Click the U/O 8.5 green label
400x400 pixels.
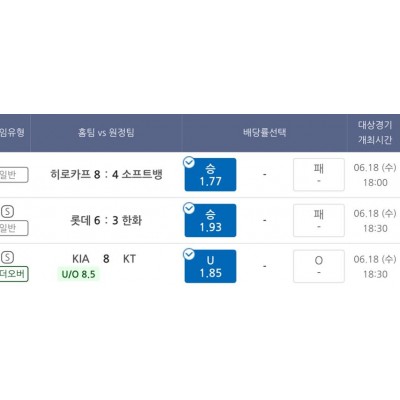78,274
